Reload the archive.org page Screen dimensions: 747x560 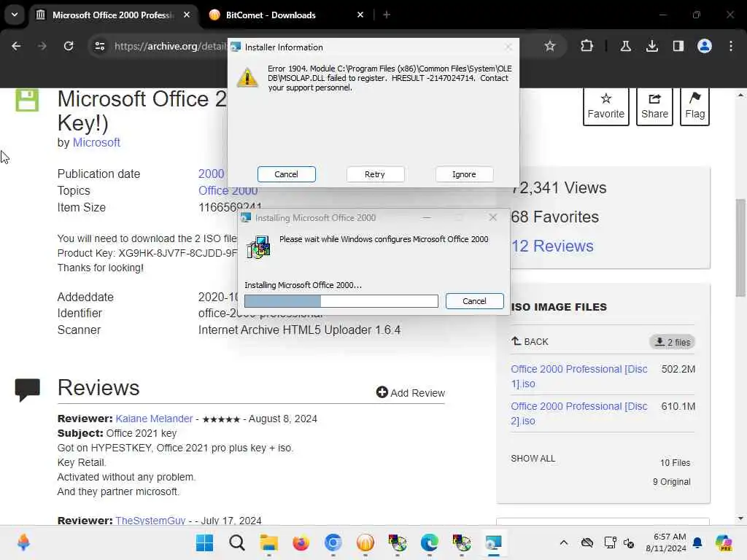(69, 46)
